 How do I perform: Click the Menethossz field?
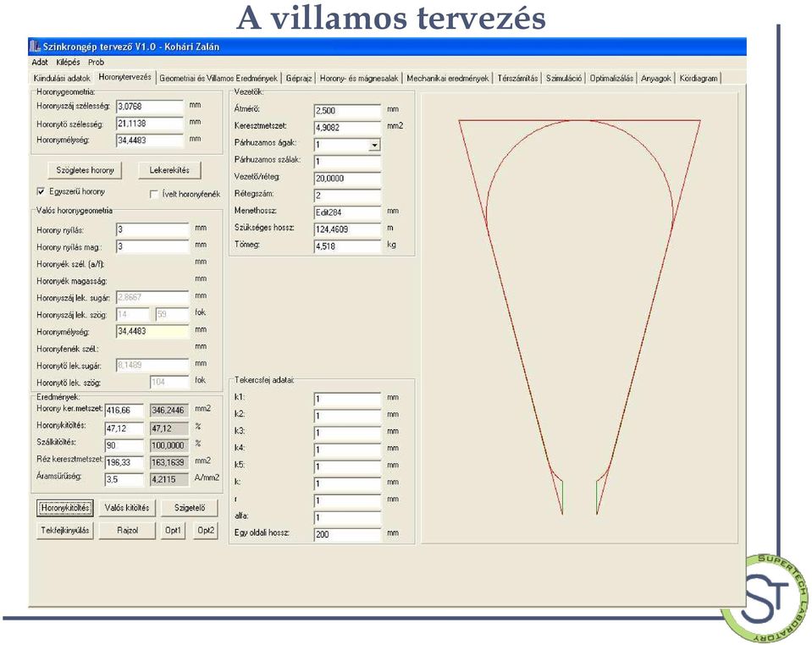347,212
